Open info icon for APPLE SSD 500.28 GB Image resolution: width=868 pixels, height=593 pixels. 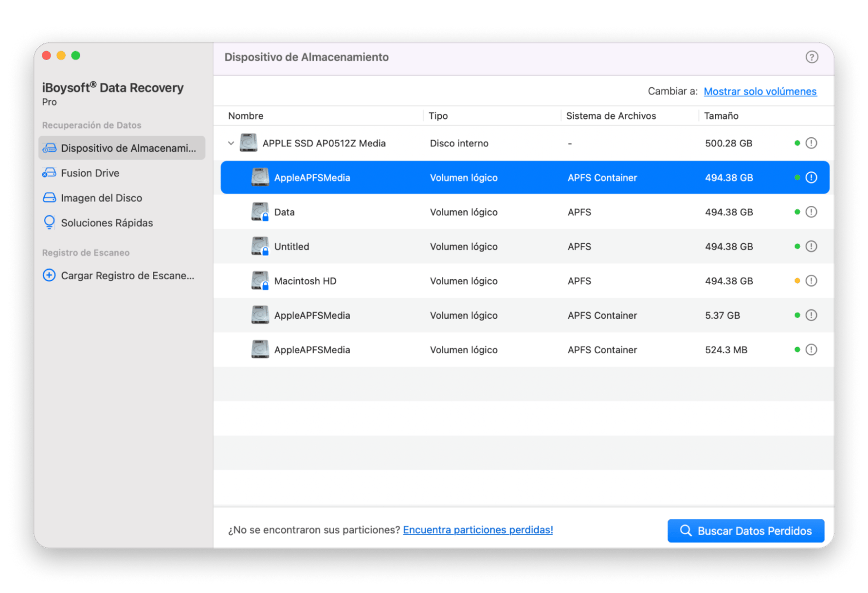click(x=811, y=143)
